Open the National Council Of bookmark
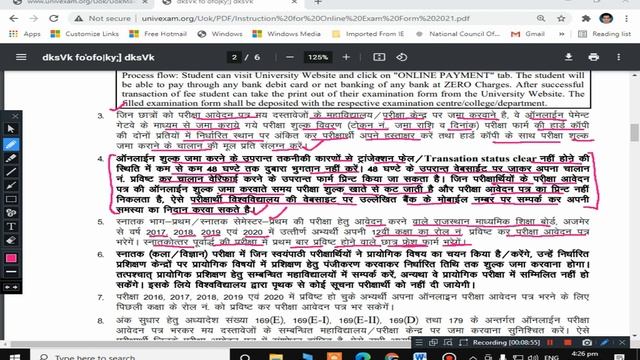The width and height of the screenshot is (640, 360). [x=458, y=34]
